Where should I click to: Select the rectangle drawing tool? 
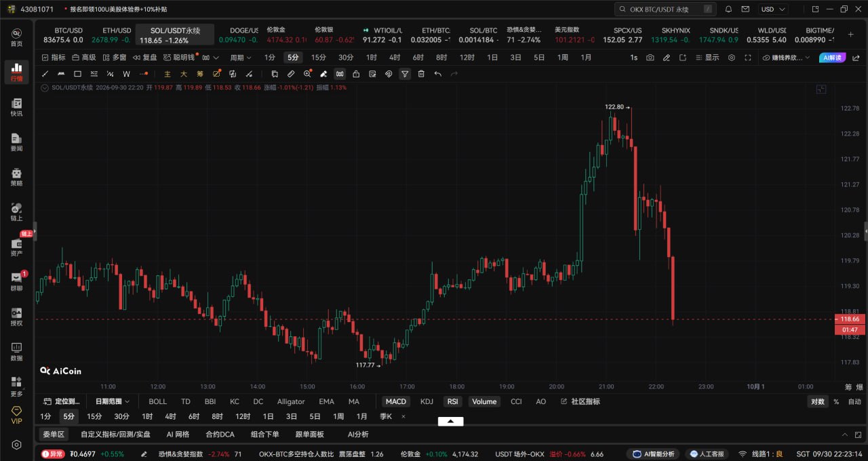click(77, 74)
